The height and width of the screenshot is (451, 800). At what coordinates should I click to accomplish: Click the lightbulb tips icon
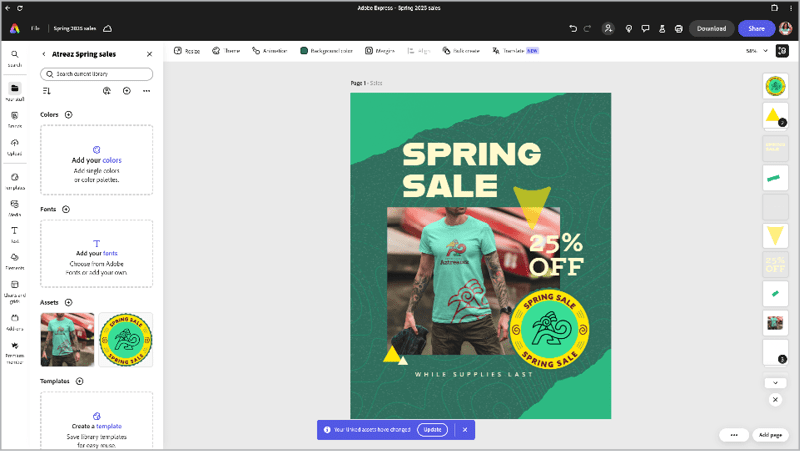[629, 29]
